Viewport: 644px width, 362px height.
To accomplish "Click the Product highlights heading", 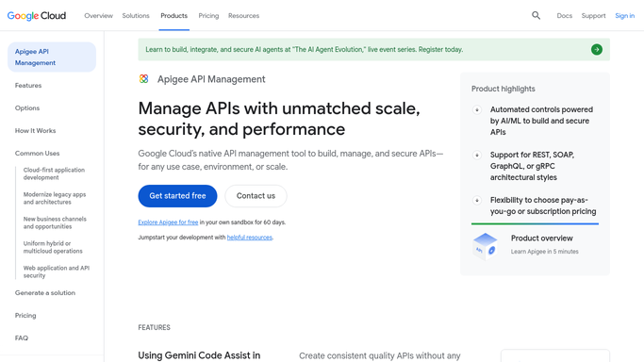I will click(504, 89).
